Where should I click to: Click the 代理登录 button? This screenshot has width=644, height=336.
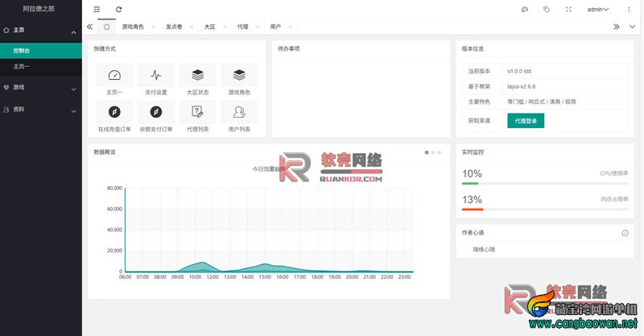[526, 121]
